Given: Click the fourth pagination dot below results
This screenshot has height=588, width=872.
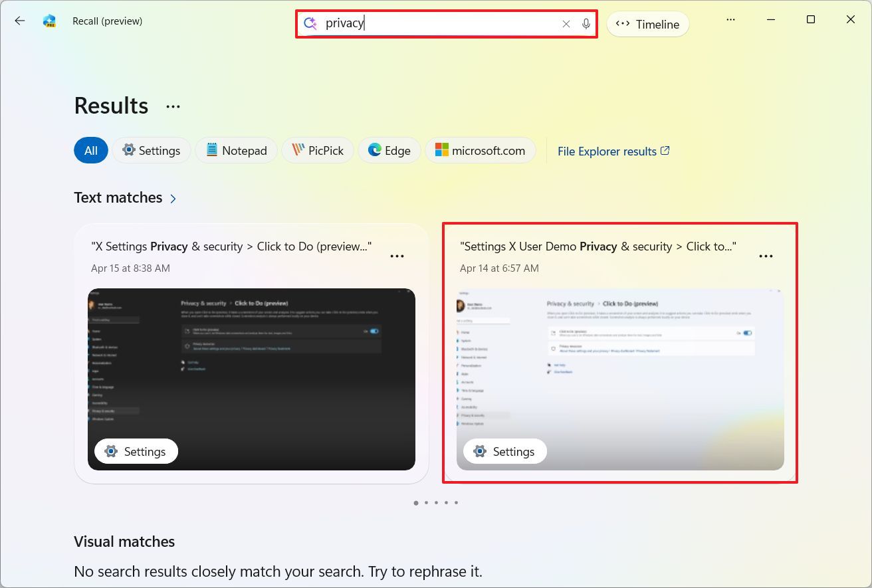Looking at the screenshot, I should (446, 503).
